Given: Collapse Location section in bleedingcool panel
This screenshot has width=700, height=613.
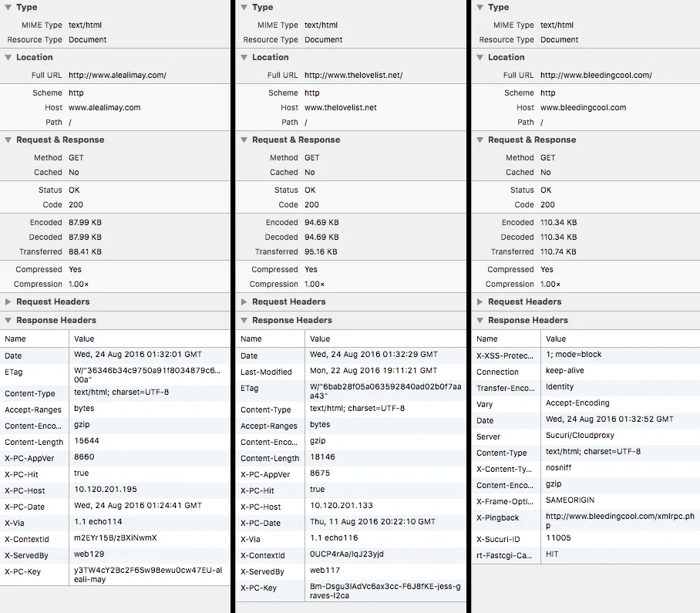Looking at the screenshot, I should [x=480, y=57].
